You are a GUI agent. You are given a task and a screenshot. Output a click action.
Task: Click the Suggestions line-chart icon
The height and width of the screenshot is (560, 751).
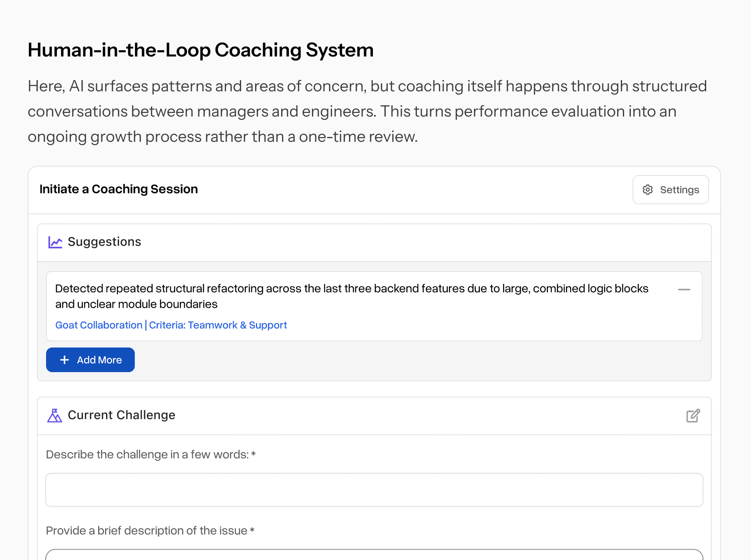[55, 242]
